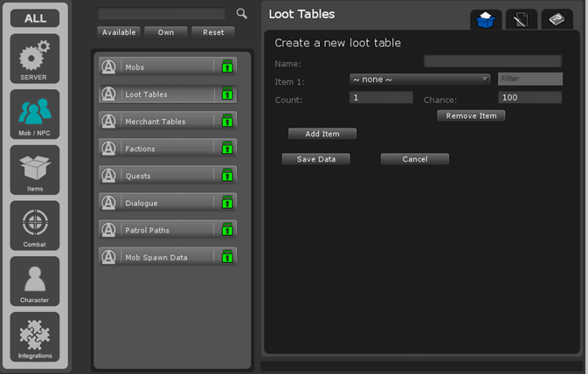The image size is (588, 374).
Task: Open the Integrations puzzle icon category
Action: [35, 336]
